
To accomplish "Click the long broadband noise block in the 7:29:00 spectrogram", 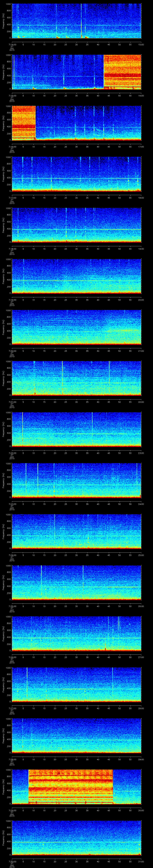I will (x=71, y=786).
